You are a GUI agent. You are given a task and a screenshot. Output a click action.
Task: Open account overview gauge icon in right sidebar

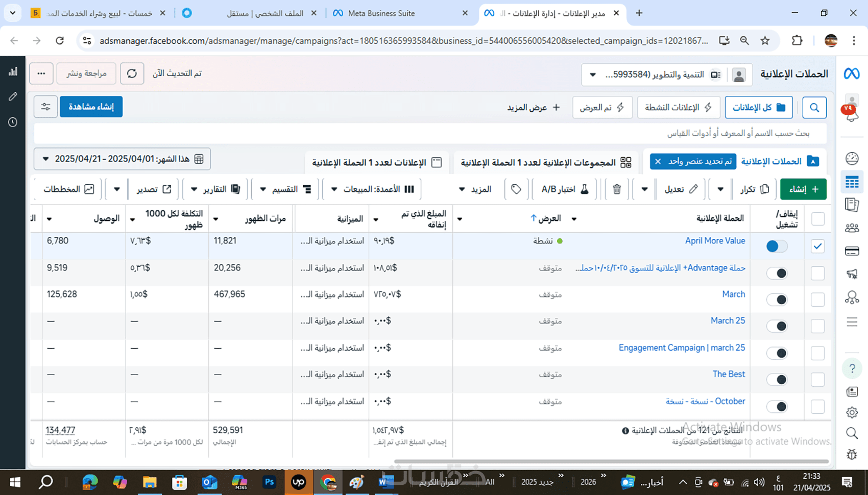point(852,159)
